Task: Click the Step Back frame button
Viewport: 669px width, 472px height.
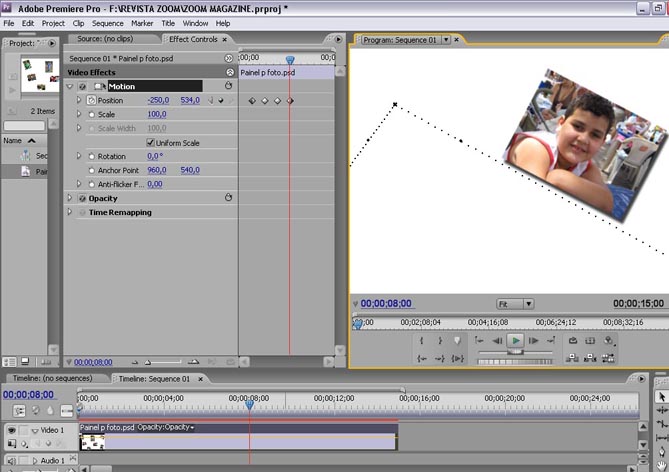Action: tap(496, 341)
